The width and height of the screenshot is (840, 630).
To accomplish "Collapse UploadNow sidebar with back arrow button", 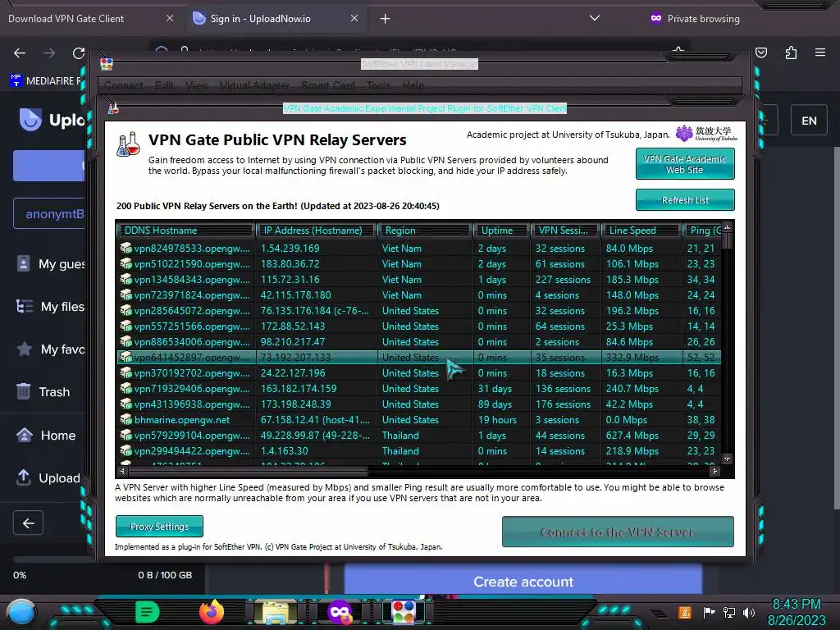I will point(28,523).
